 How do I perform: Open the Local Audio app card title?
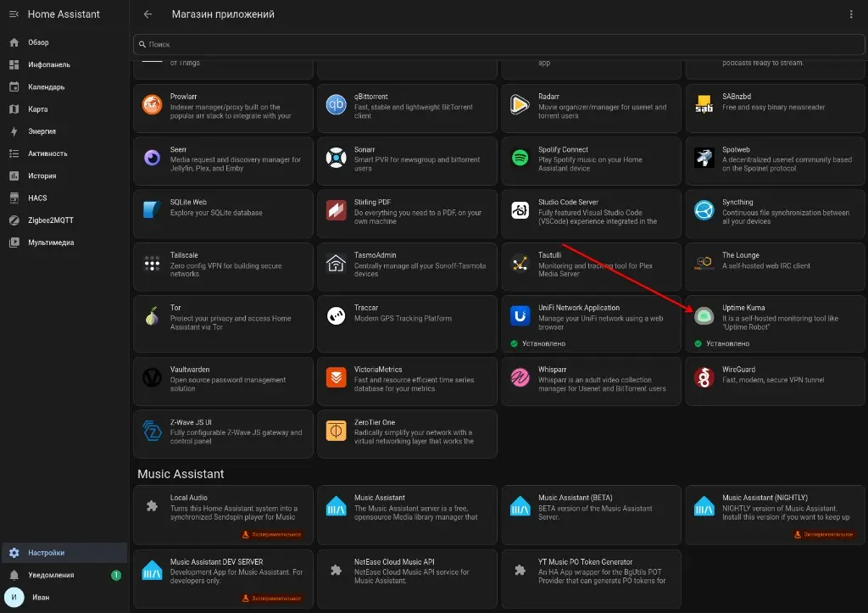click(189, 498)
